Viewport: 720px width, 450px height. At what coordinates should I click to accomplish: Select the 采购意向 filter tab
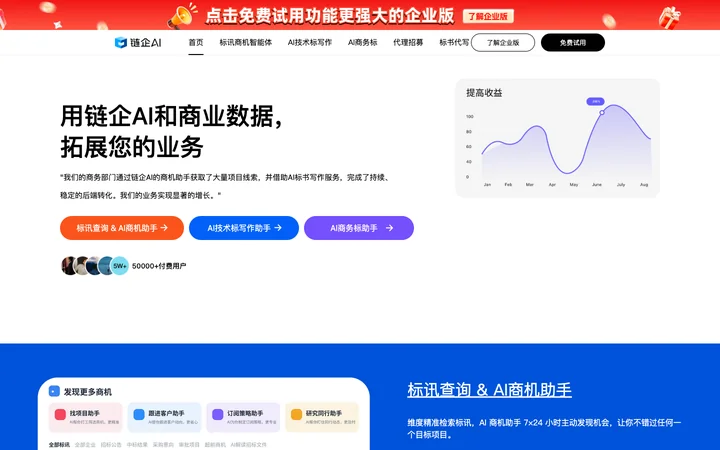tap(163, 444)
